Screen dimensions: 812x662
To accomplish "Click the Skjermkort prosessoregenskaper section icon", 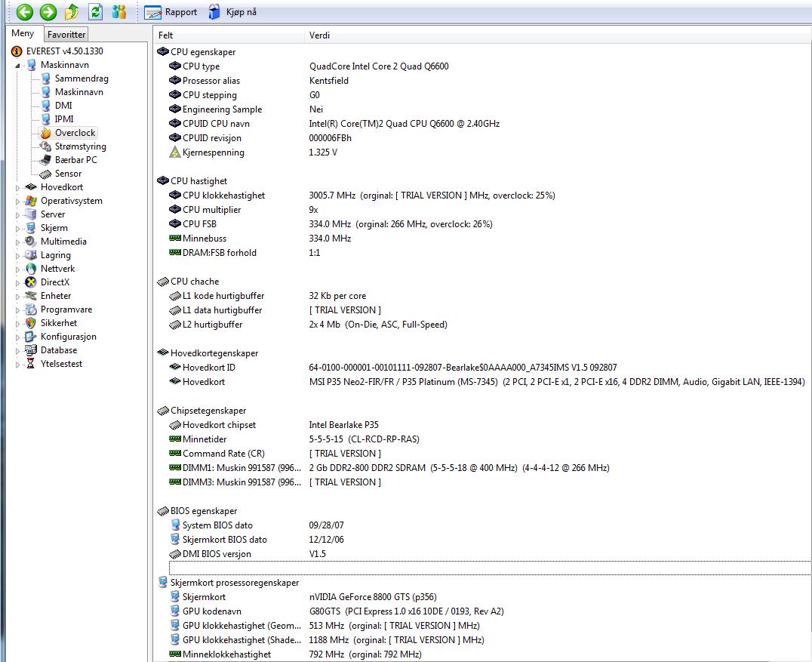I will [162, 582].
